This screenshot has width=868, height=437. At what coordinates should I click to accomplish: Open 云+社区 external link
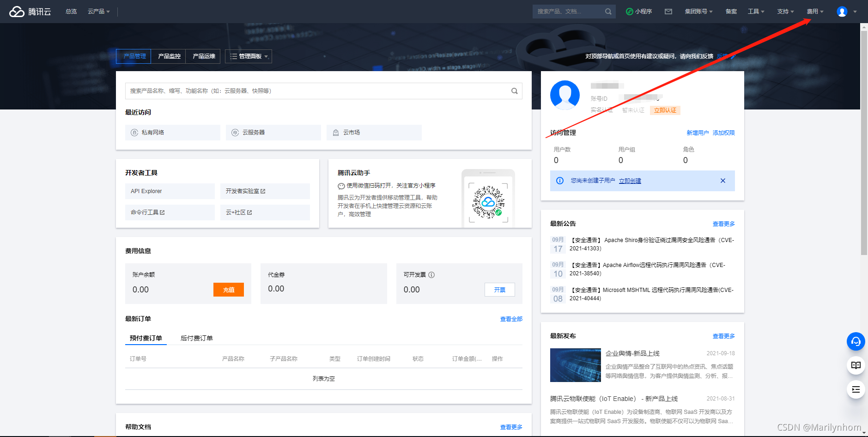tap(265, 212)
